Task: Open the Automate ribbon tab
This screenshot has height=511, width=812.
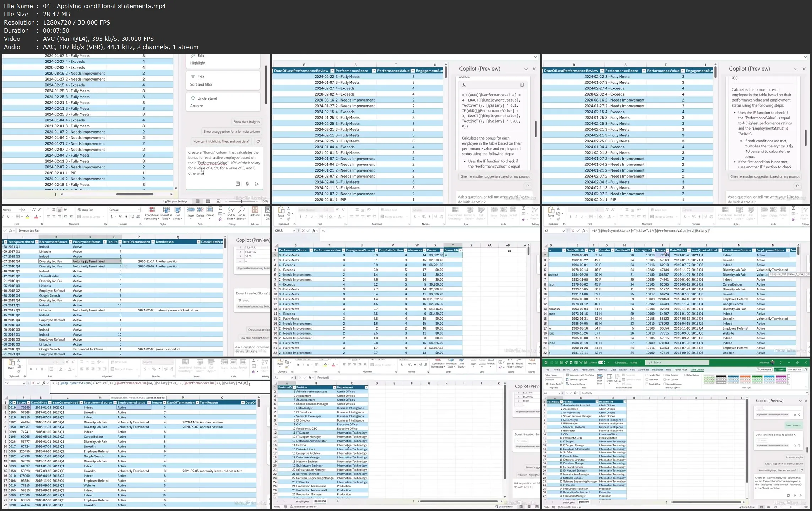Action: coord(643,370)
